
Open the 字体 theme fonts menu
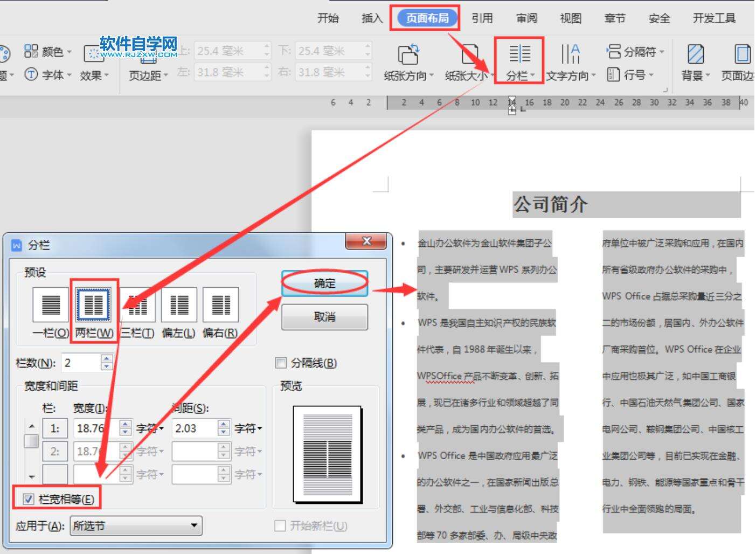click(47, 74)
